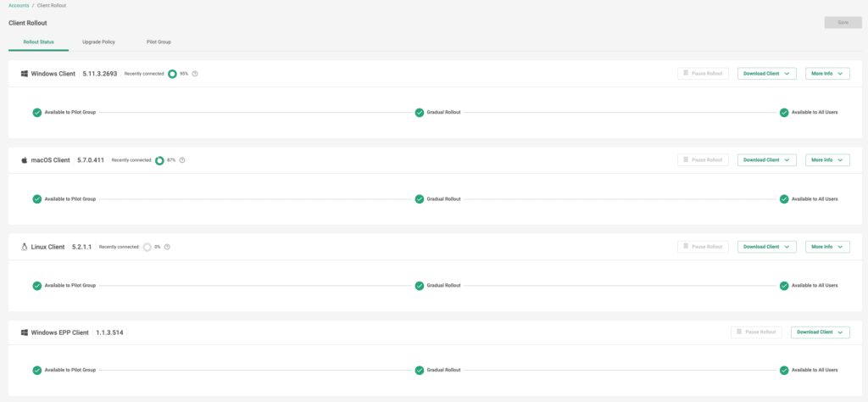Click the help icon beside macOS Client percentage
The image size is (868, 402).
pos(182,160)
